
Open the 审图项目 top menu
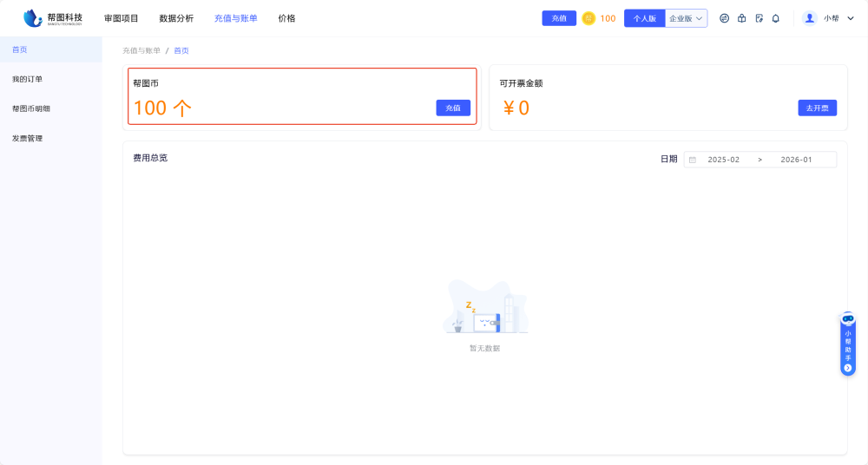(x=122, y=18)
